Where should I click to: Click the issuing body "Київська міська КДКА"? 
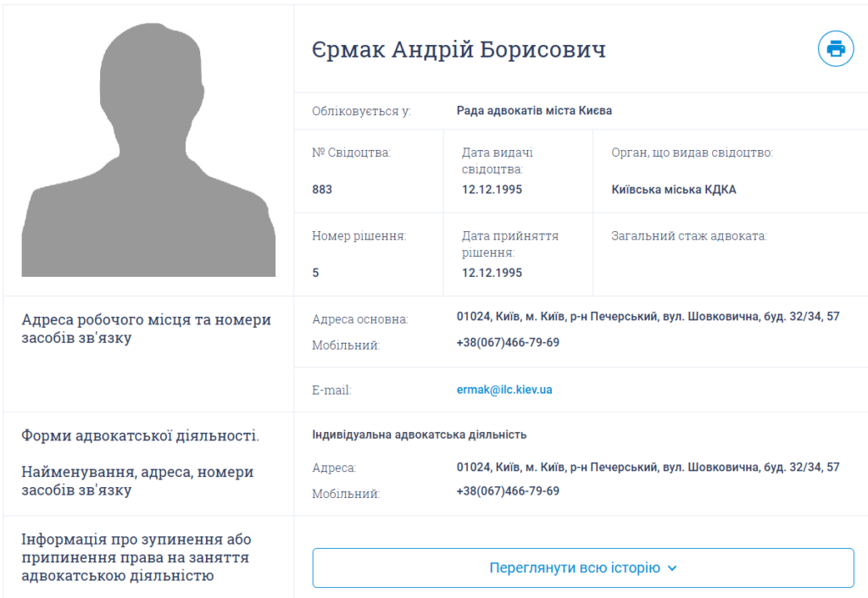tap(674, 190)
